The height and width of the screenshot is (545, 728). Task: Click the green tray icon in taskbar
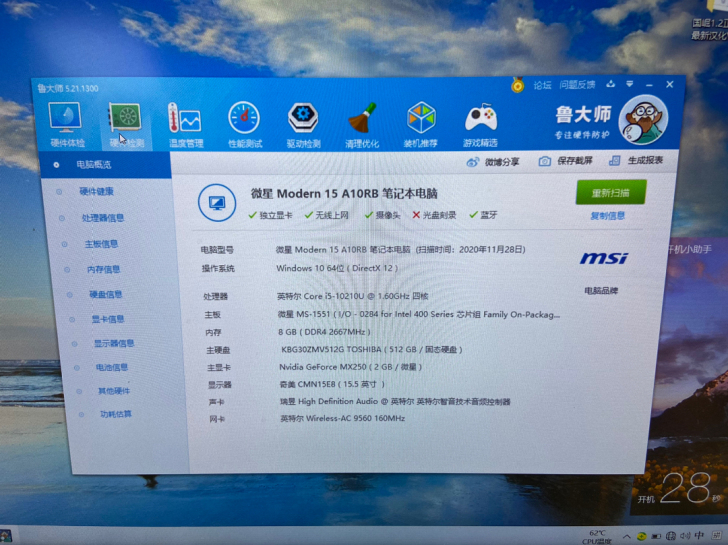pyautogui.click(x=642, y=537)
